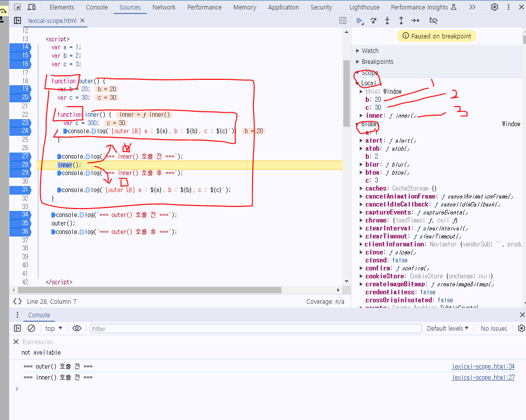The width and height of the screenshot is (526, 420).
Task: Open the Performance insights tab
Action: pyautogui.click(x=424, y=7)
